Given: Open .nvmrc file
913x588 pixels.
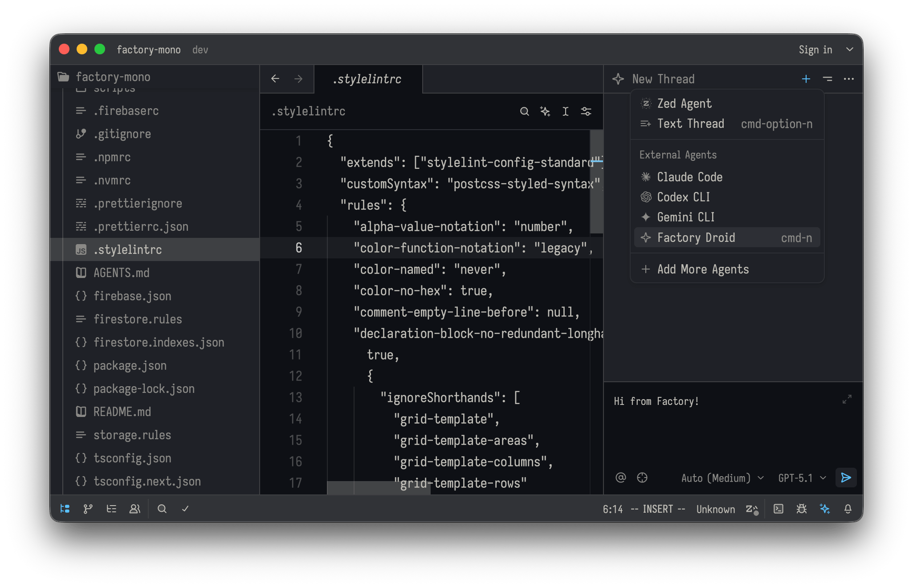Looking at the screenshot, I should [155, 180].
